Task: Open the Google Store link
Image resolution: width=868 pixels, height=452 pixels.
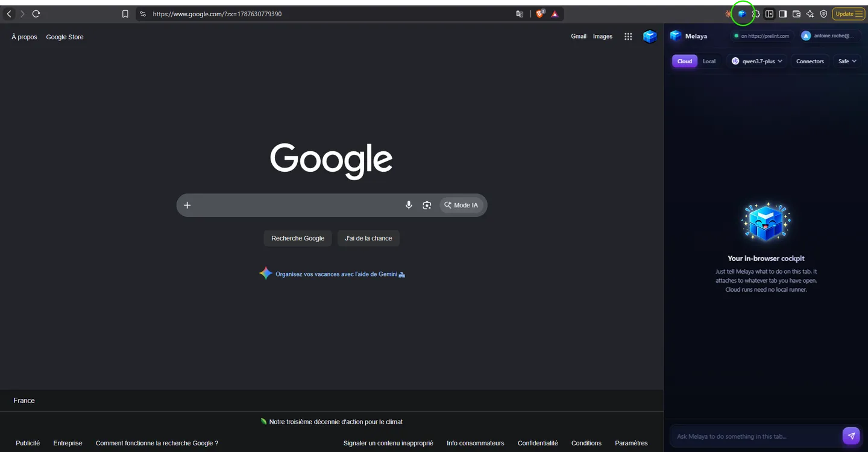Action: pyautogui.click(x=65, y=37)
